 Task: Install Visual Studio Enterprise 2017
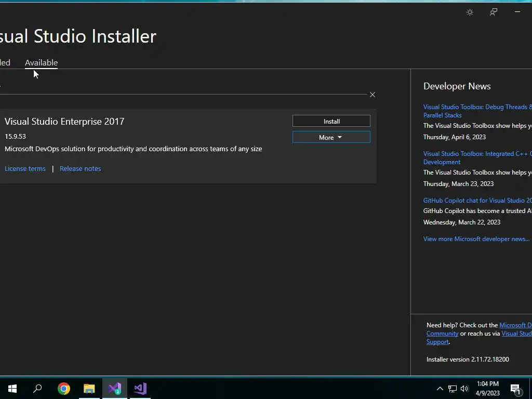[331, 121]
